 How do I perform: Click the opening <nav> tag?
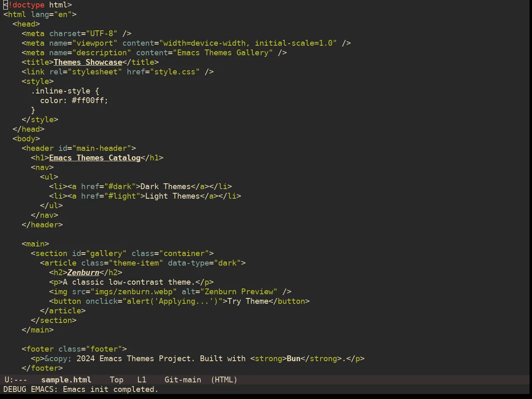(x=42, y=167)
